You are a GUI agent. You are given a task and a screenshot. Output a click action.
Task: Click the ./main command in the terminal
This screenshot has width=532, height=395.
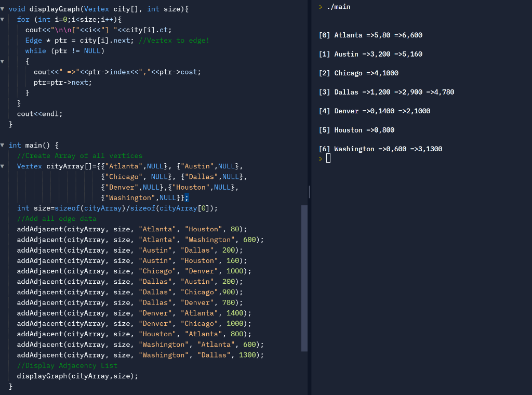tap(339, 6)
